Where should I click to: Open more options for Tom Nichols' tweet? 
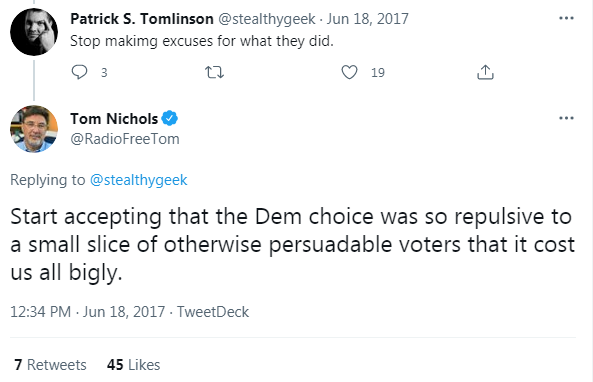click(x=566, y=118)
